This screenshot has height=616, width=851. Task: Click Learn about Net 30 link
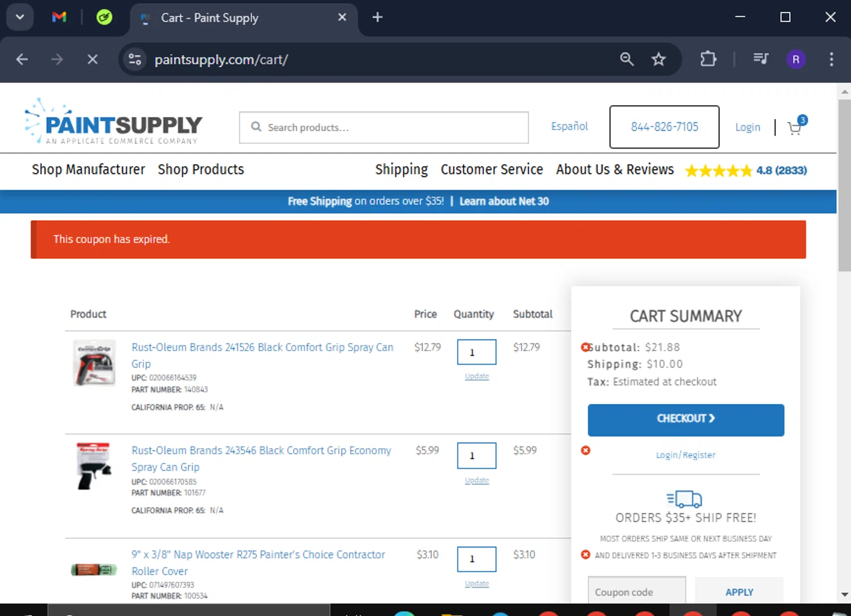(504, 201)
